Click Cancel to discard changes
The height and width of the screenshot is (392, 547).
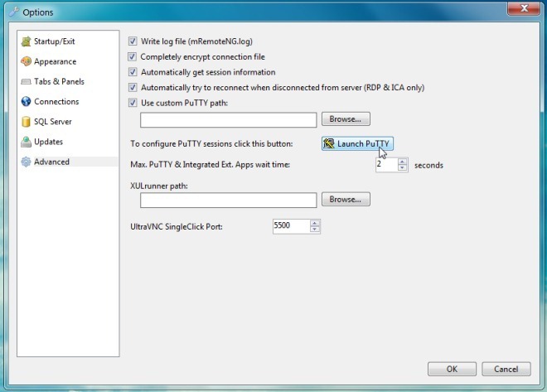point(506,369)
